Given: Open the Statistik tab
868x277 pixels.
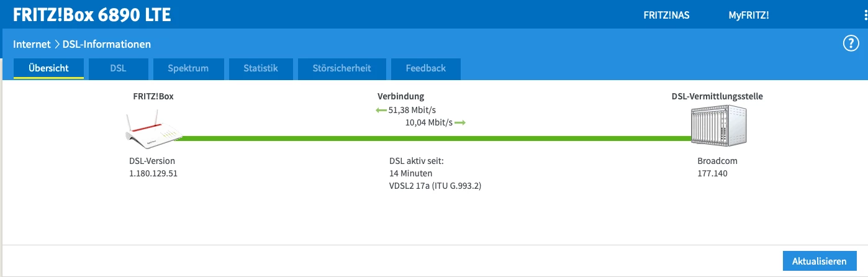Looking at the screenshot, I should (261, 68).
